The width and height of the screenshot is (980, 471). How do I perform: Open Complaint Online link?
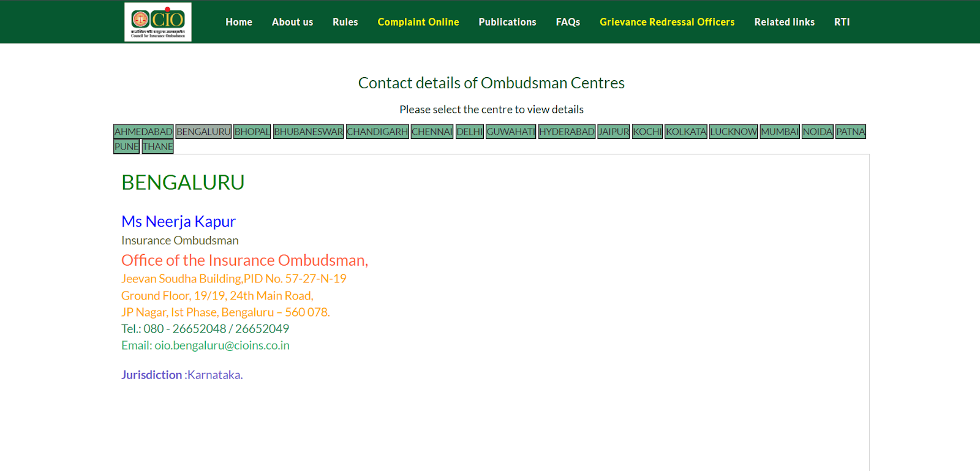[418, 22]
